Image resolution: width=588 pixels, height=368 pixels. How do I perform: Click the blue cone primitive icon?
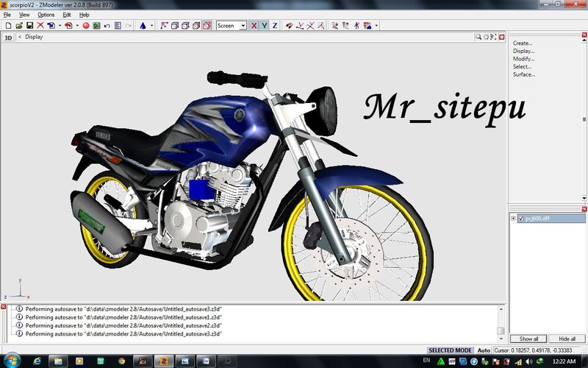click(143, 26)
